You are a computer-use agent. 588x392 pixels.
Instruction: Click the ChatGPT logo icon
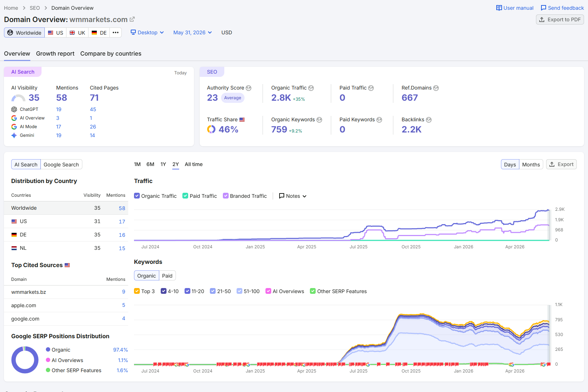[x=14, y=109]
